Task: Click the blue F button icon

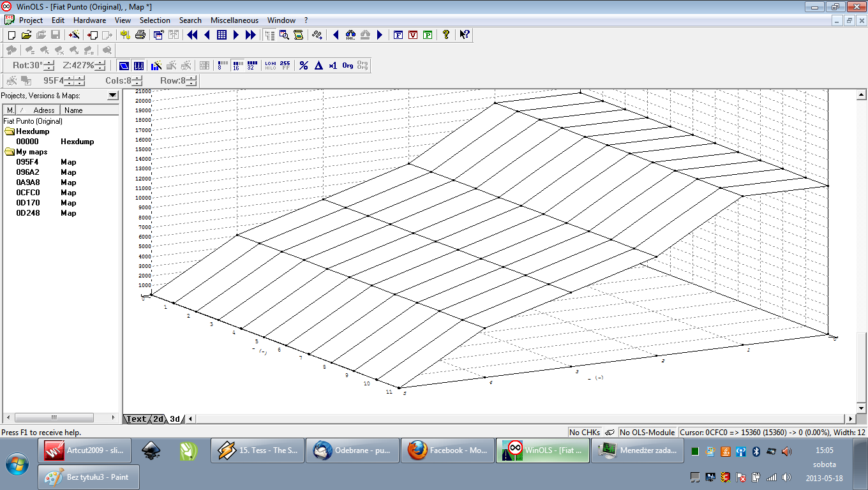Action: click(x=398, y=35)
